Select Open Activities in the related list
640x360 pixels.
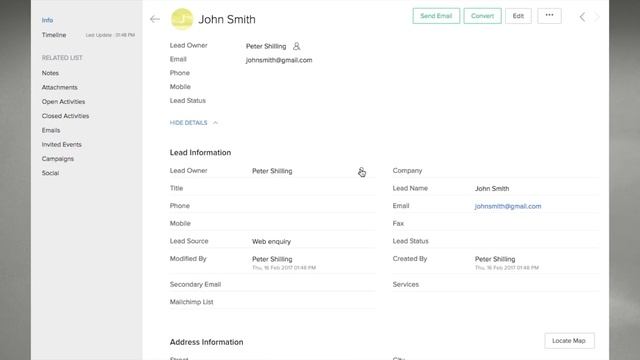[x=63, y=102]
